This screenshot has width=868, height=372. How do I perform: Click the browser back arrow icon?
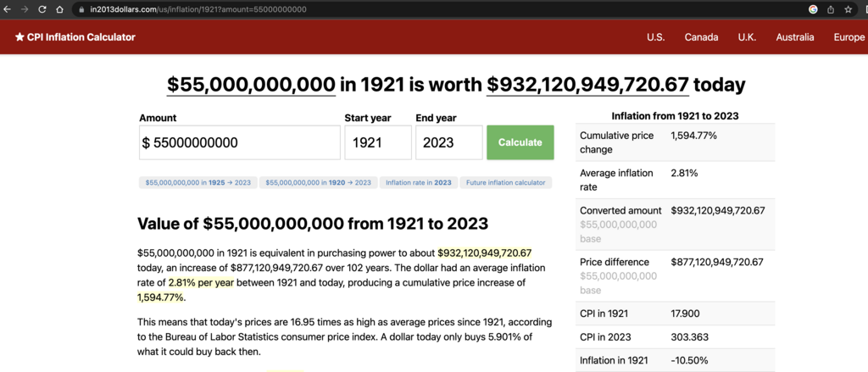click(7, 9)
